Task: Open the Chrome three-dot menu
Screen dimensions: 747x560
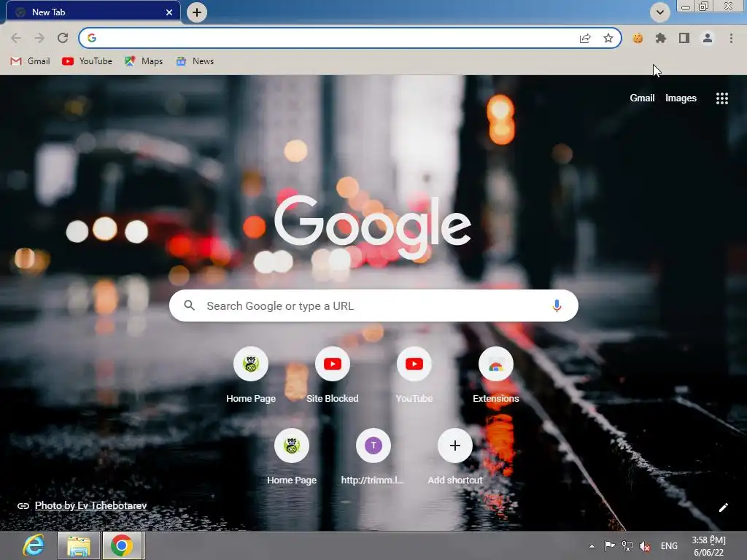Action: tap(731, 38)
